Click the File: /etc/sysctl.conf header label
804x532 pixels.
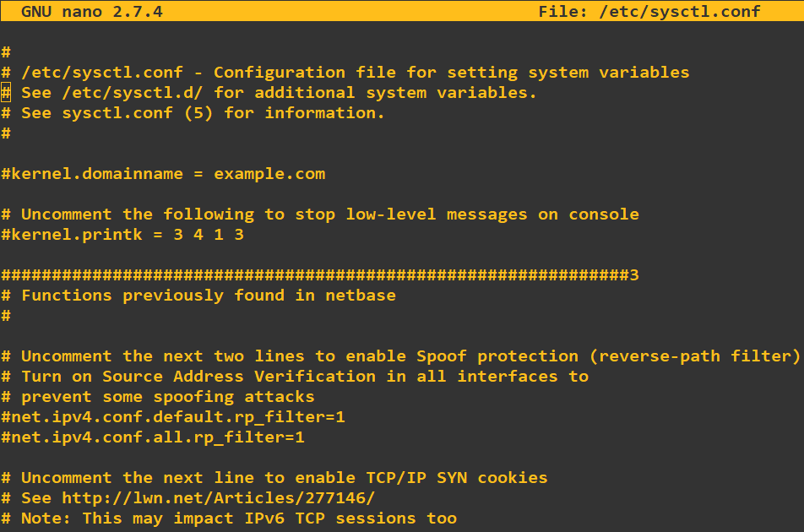(649, 11)
